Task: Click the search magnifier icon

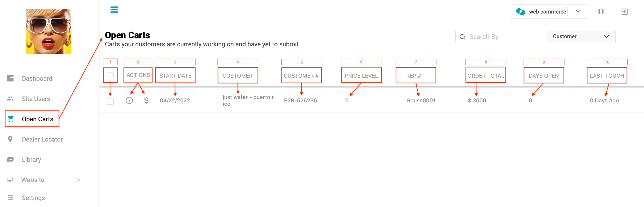Action: (462, 37)
